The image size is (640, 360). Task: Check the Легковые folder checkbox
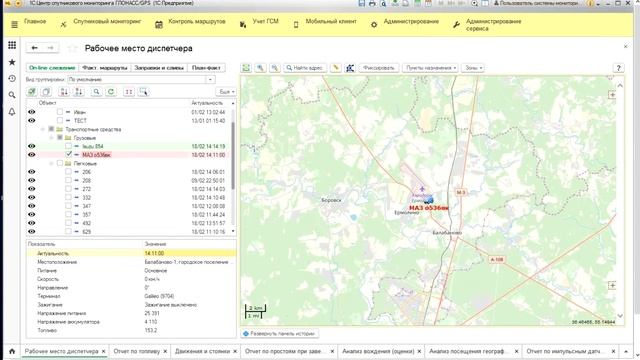pos(60,163)
